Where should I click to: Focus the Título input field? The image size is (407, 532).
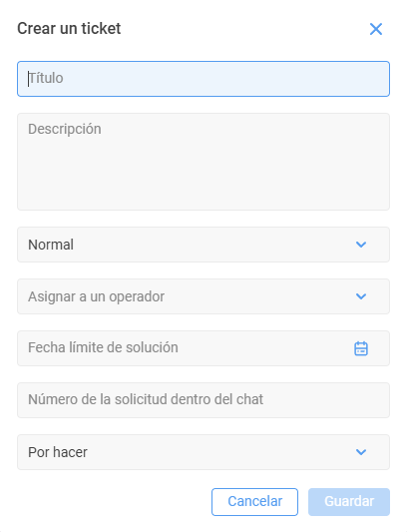coord(203,79)
